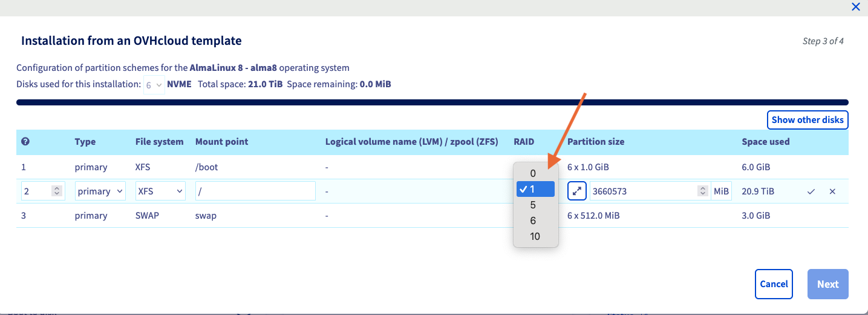Click the Show other disks button

coord(808,120)
